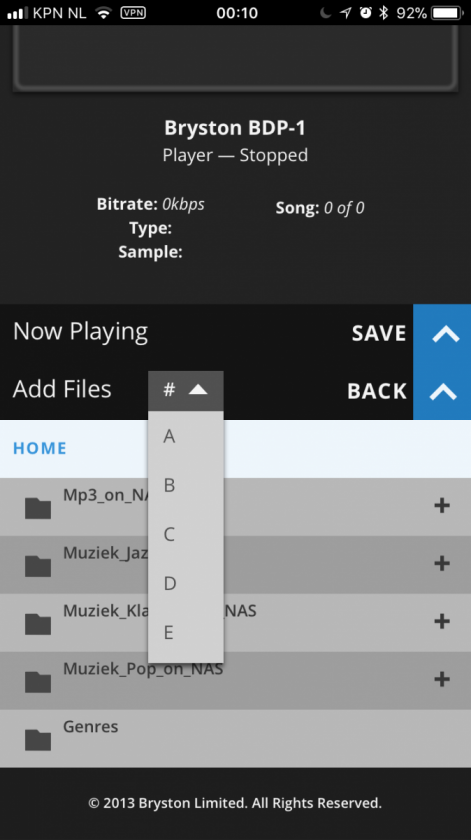Pick letter E from dropdown list
This screenshot has height=840, width=471.
[x=186, y=633]
